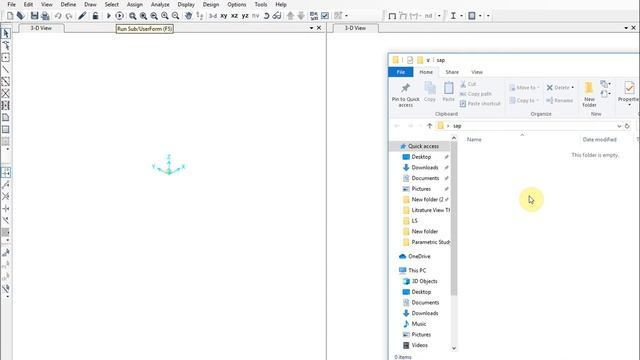Open the Design menu
This screenshot has width=640, height=360.
click(x=211, y=4)
